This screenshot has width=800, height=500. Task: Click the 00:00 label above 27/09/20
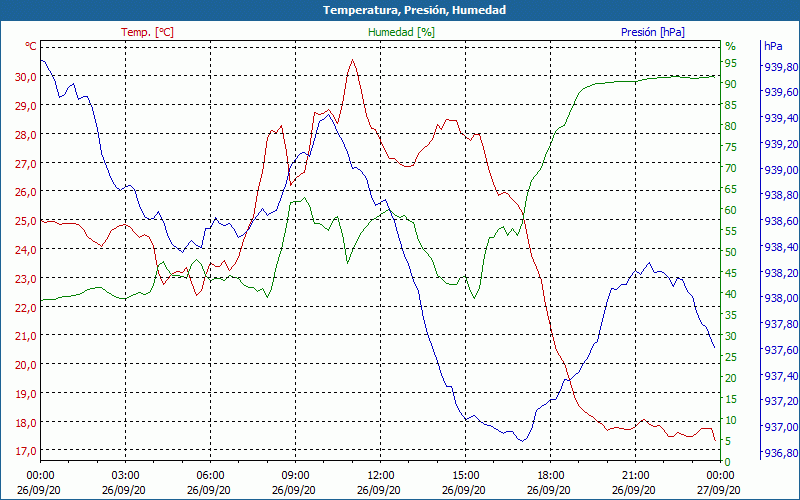720,476
